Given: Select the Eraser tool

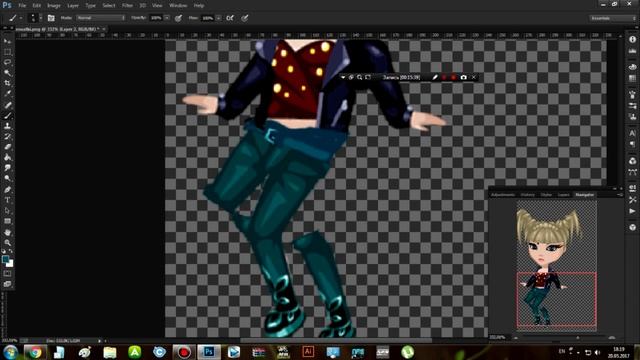Looking at the screenshot, I should (7, 147).
